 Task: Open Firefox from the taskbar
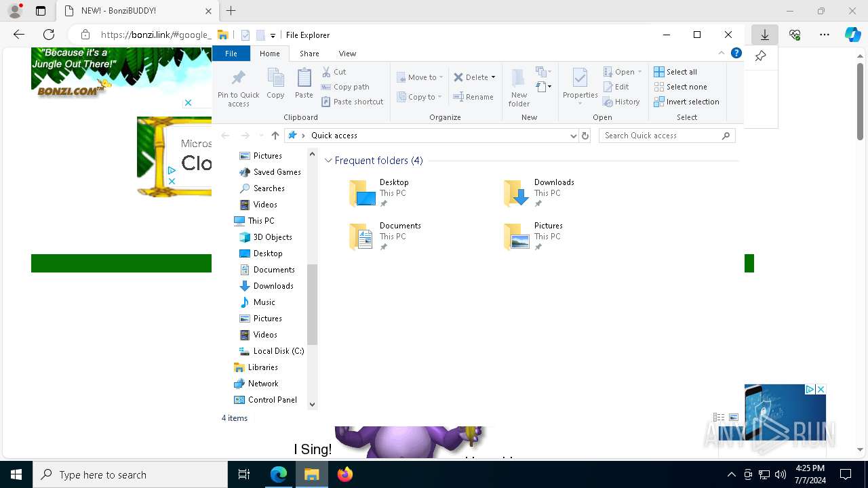345,474
